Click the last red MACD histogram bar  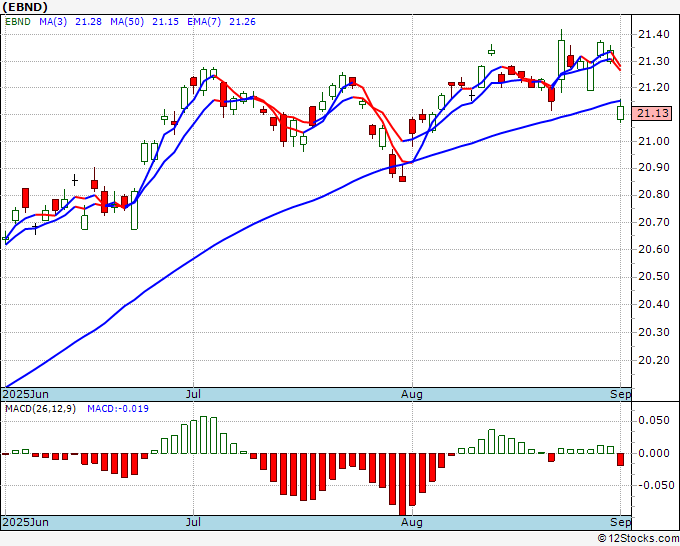pyautogui.click(x=621, y=460)
